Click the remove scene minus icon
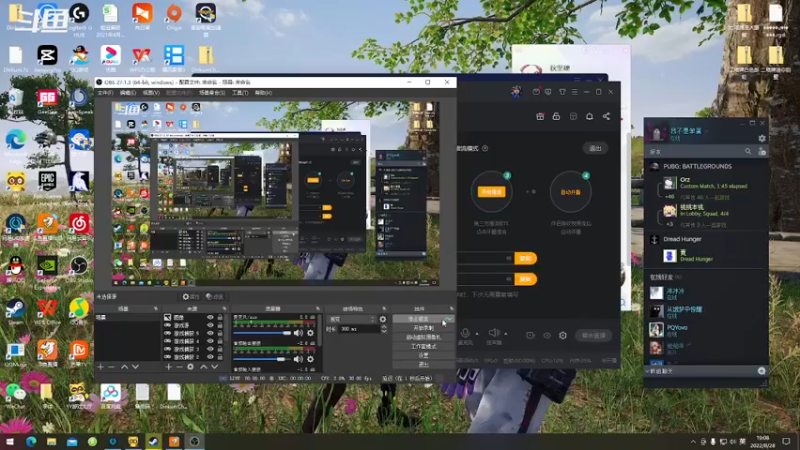This screenshot has width=800, height=450. 111,367
